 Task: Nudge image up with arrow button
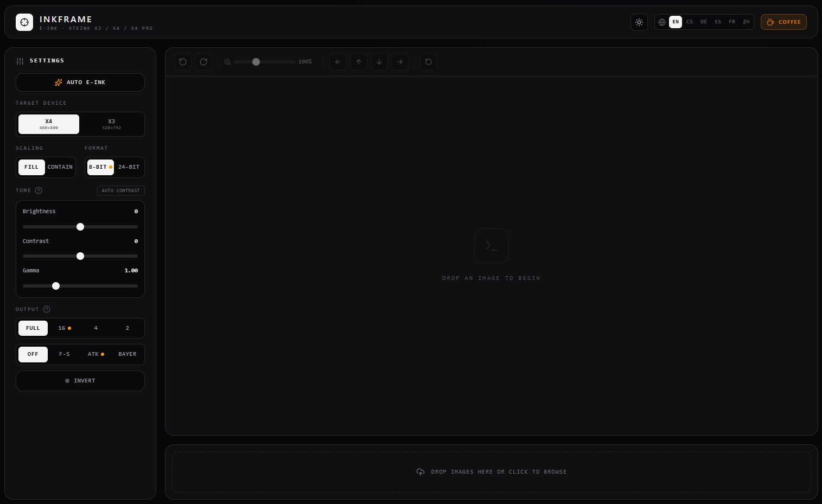tap(359, 62)
